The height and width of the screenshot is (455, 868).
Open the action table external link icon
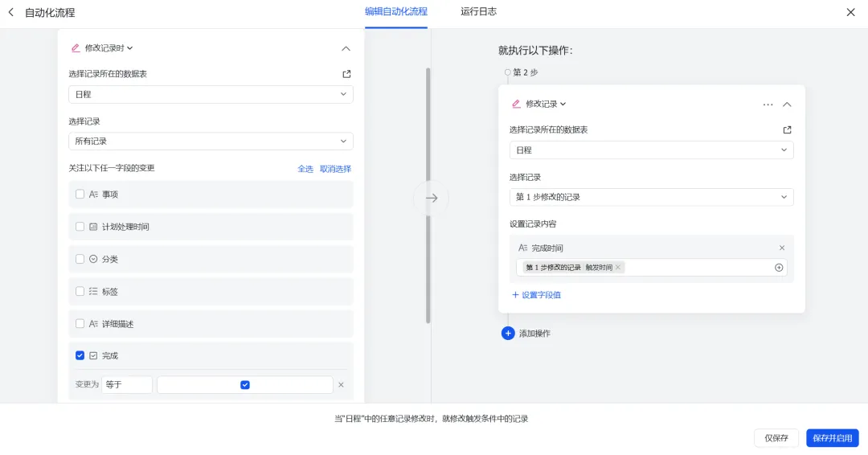coord(787,129)
